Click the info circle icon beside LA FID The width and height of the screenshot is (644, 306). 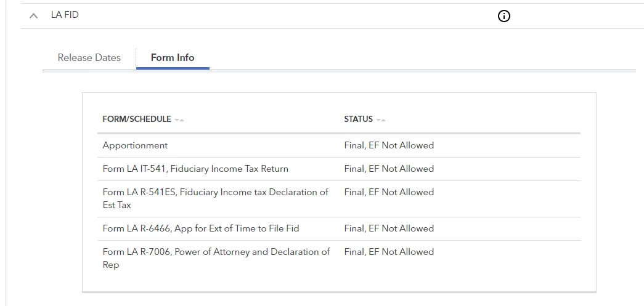(x=503, y=16)
